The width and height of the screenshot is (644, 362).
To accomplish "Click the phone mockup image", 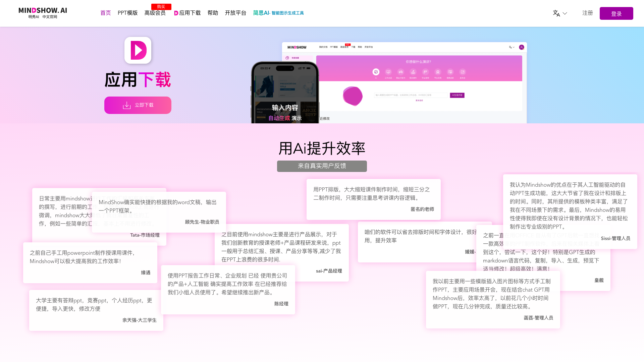I will [285, 93].
